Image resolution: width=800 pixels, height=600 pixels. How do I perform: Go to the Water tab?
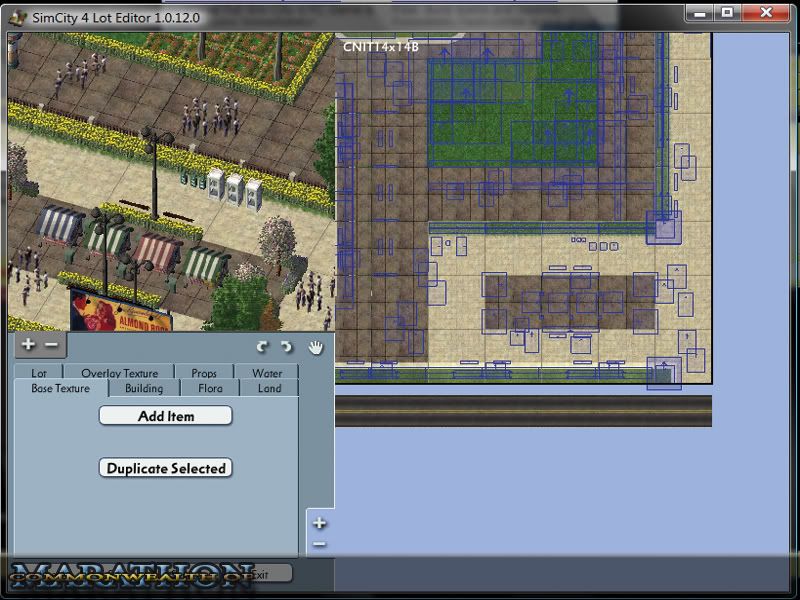tap(267, 372)
